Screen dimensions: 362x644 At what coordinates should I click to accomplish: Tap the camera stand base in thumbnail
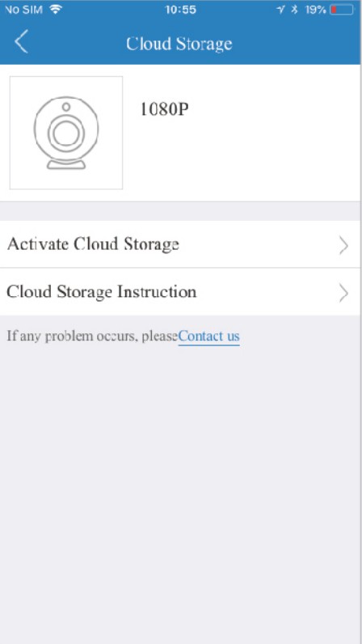point(66,164)
